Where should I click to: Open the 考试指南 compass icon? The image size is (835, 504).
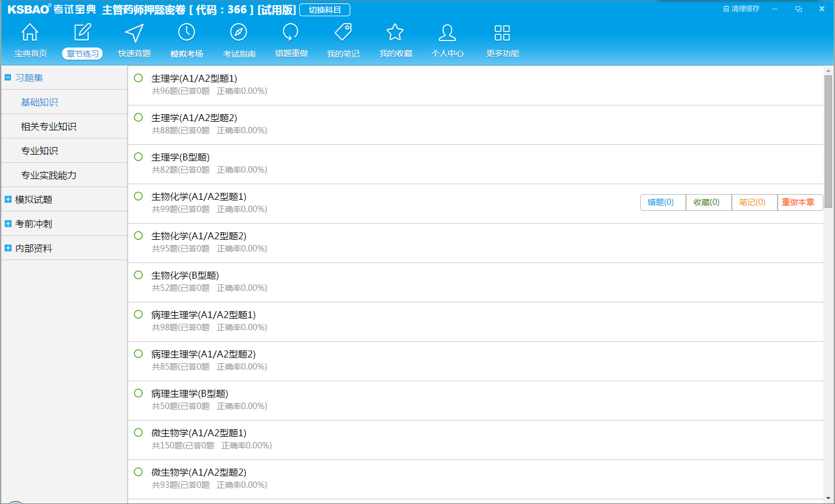point(238,32)
